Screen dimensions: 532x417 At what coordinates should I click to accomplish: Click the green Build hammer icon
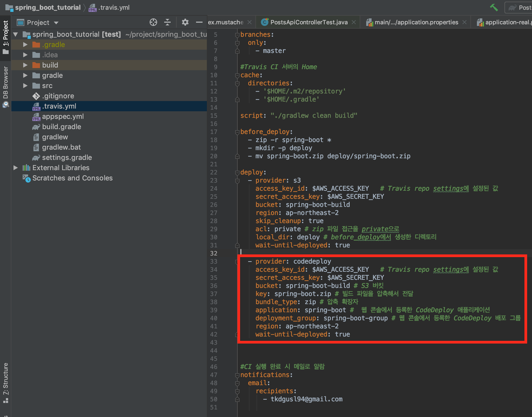[x=494, y=7]
